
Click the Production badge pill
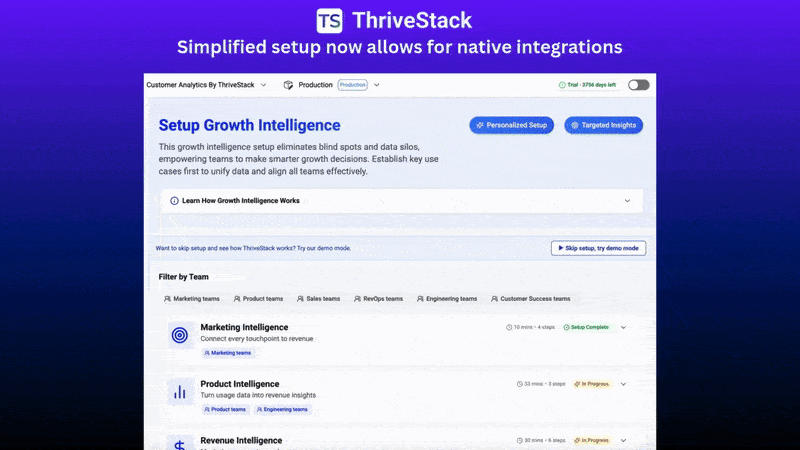353,85
